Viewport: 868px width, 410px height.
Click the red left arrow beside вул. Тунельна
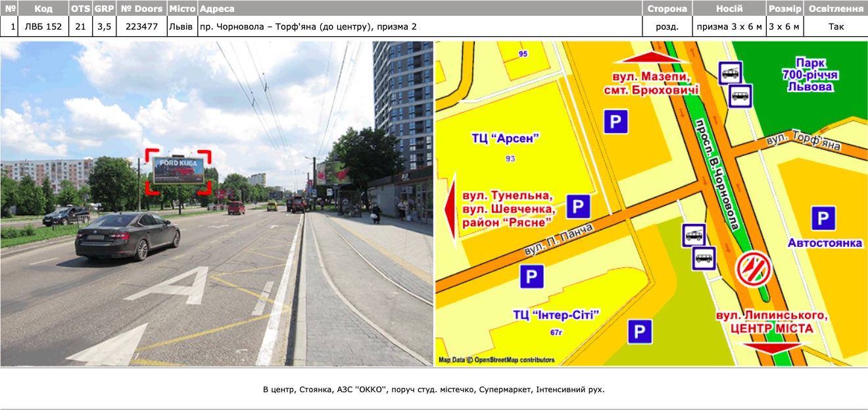(450, 209)
